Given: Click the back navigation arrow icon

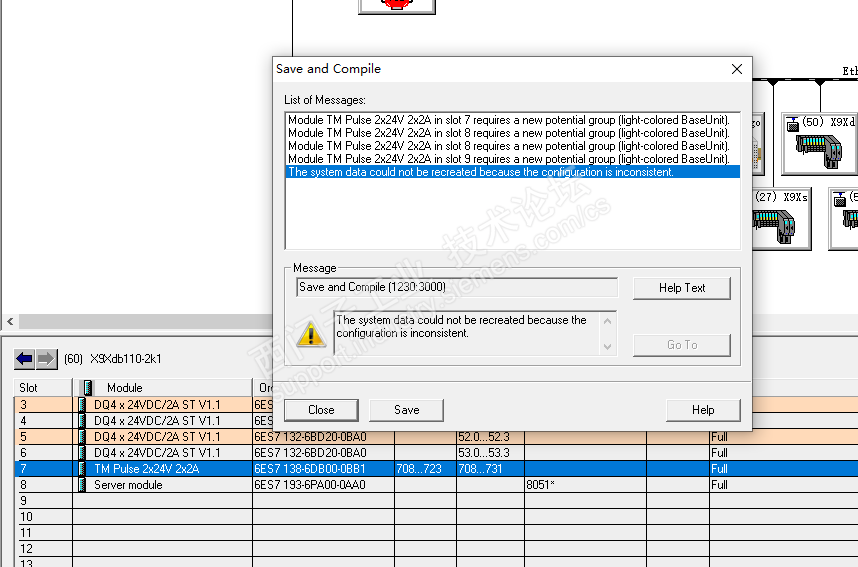Looking at the screenshot, I should [x=24, y=359].
